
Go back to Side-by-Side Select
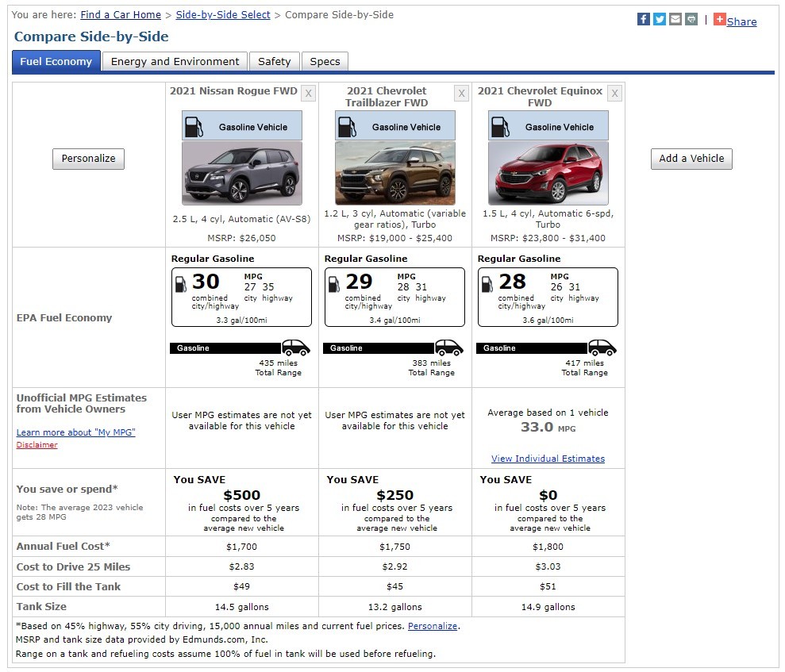coord(223,15)
